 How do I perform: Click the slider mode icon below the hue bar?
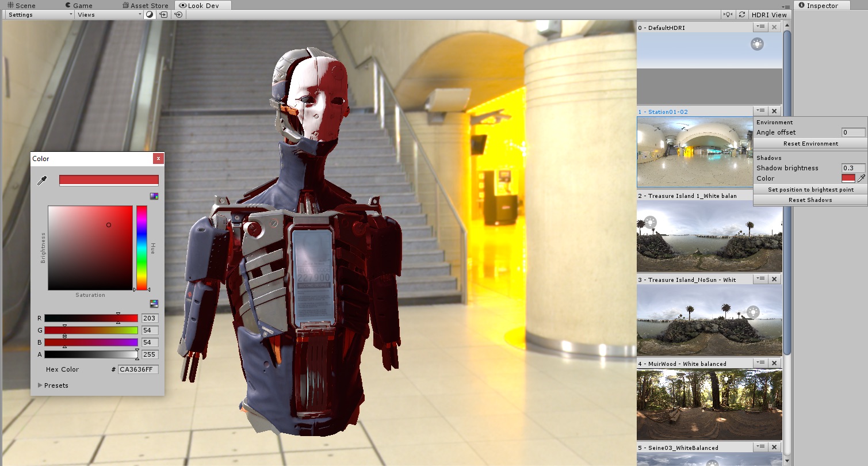point(154,304)
